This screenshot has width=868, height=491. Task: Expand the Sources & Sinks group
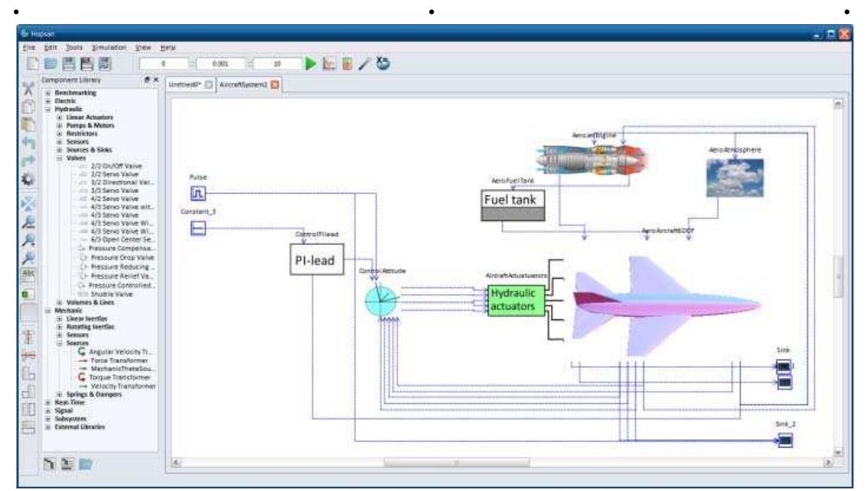pos(60,150)
